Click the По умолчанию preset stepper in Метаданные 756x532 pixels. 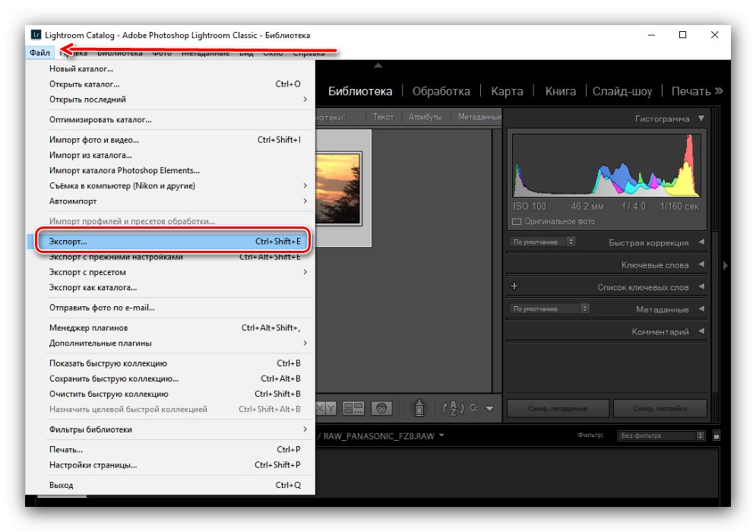(x=584, y=308)
